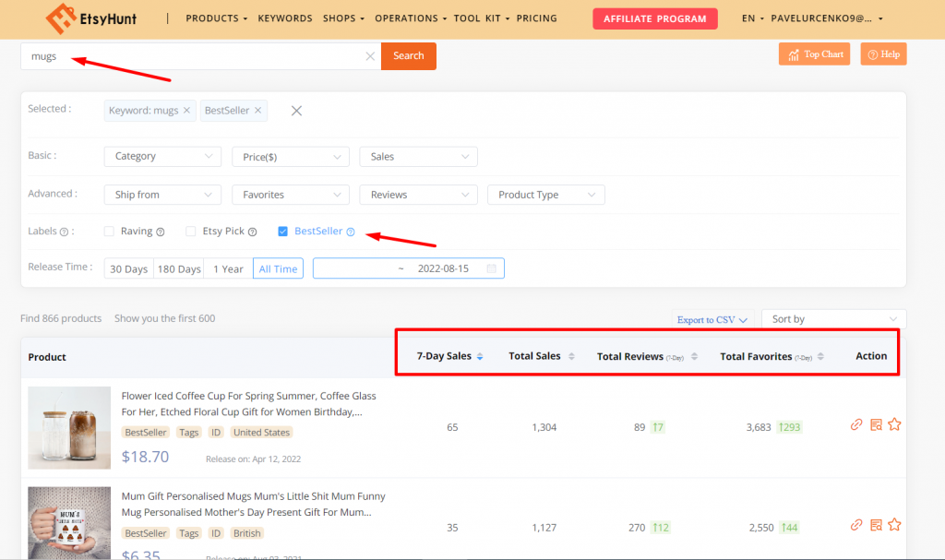This screenshot has height=560, width=945.
Task: Open link icon for Flower Iced Coffee Cup
Action: 856,425
